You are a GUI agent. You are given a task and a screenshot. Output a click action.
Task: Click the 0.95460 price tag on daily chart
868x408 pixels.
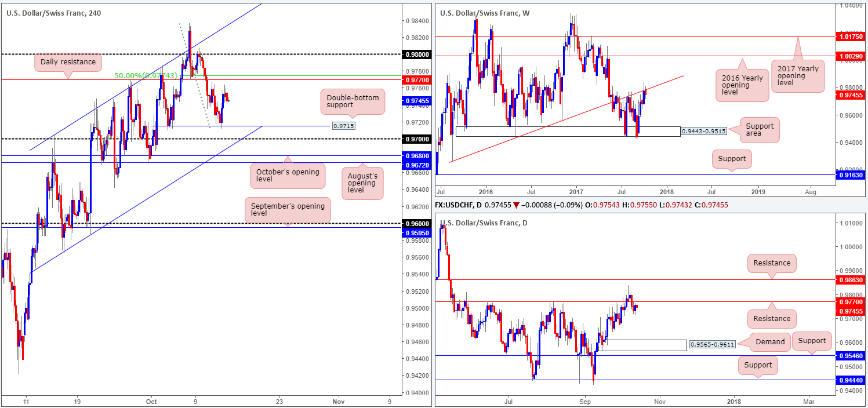pyautogui.click(x=851, y=356)
